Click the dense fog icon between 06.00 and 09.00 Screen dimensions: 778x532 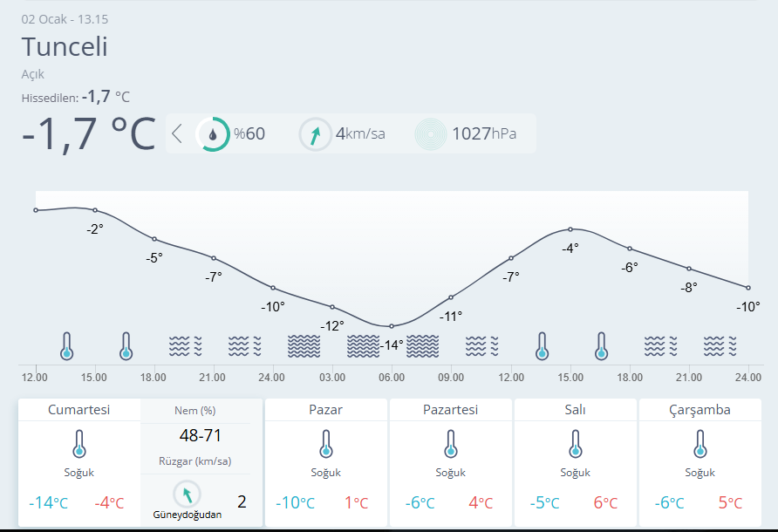click(x=423, y=346)
